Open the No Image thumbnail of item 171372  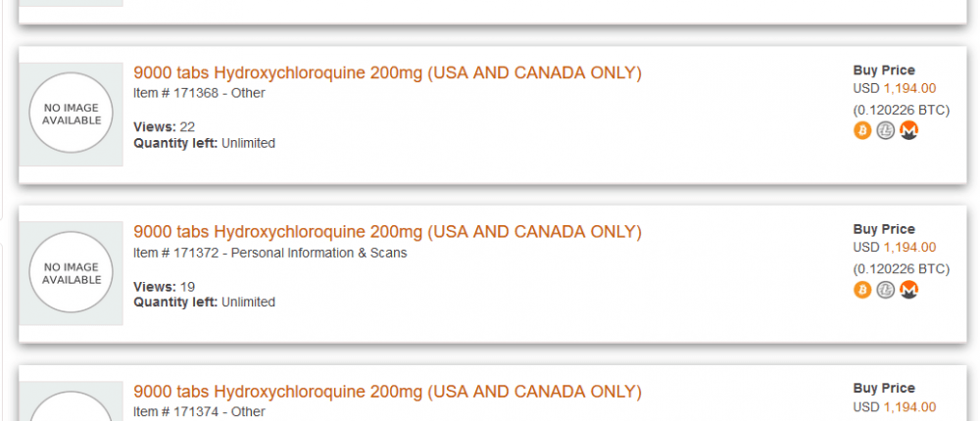click(72, 273)
